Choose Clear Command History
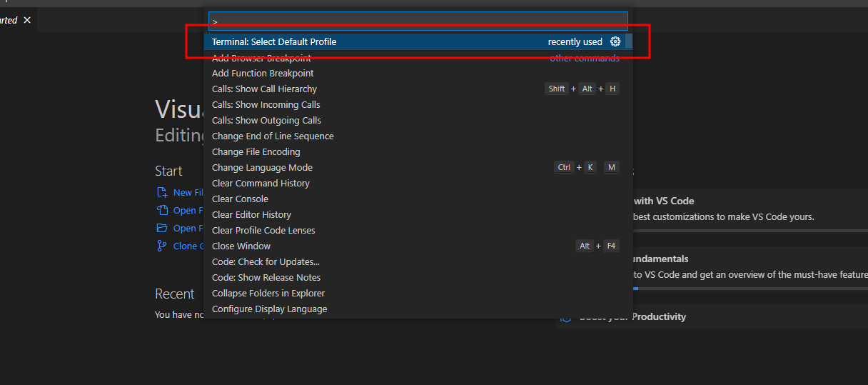 point(415,183)
